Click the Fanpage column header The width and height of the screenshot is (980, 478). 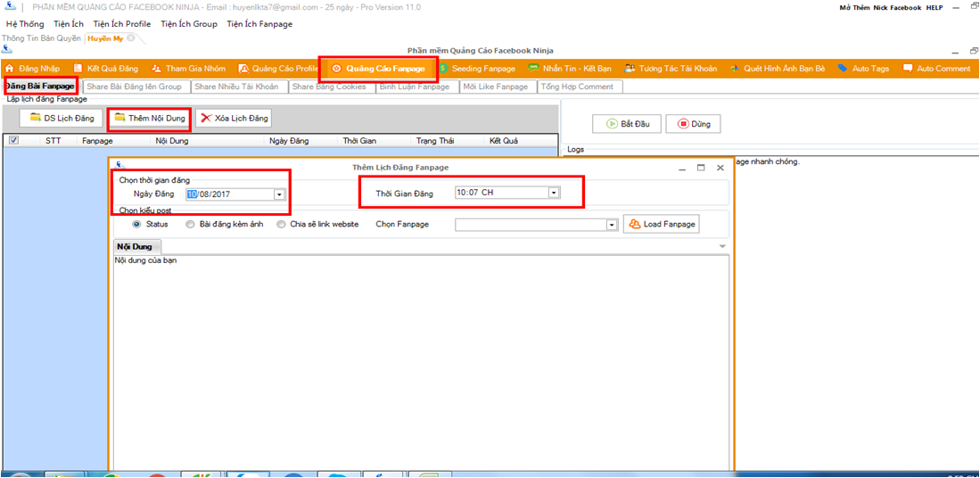coord(97,141)
